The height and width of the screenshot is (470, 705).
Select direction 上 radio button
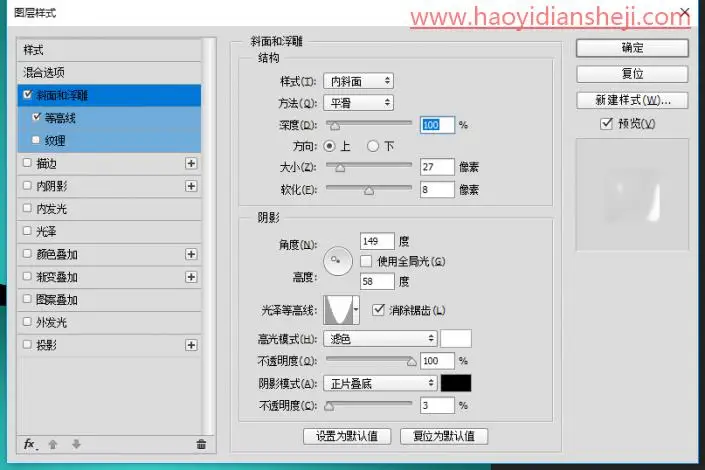(329, 146)
